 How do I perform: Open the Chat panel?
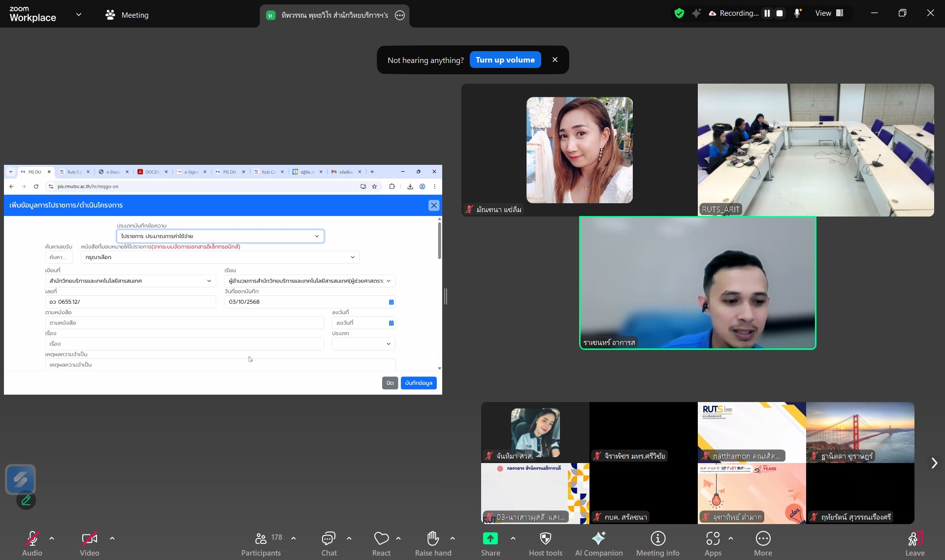pyautogui.click(x=328, y=544)
